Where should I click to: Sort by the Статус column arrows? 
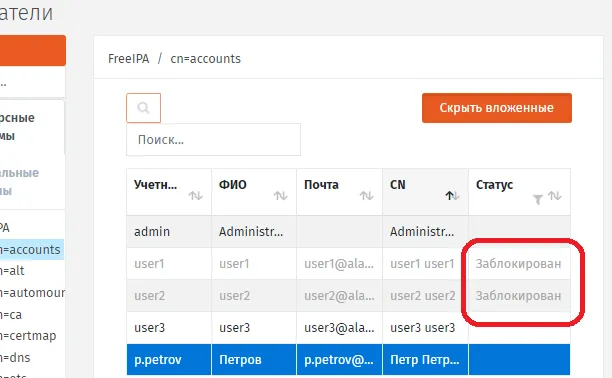point(555,195)
